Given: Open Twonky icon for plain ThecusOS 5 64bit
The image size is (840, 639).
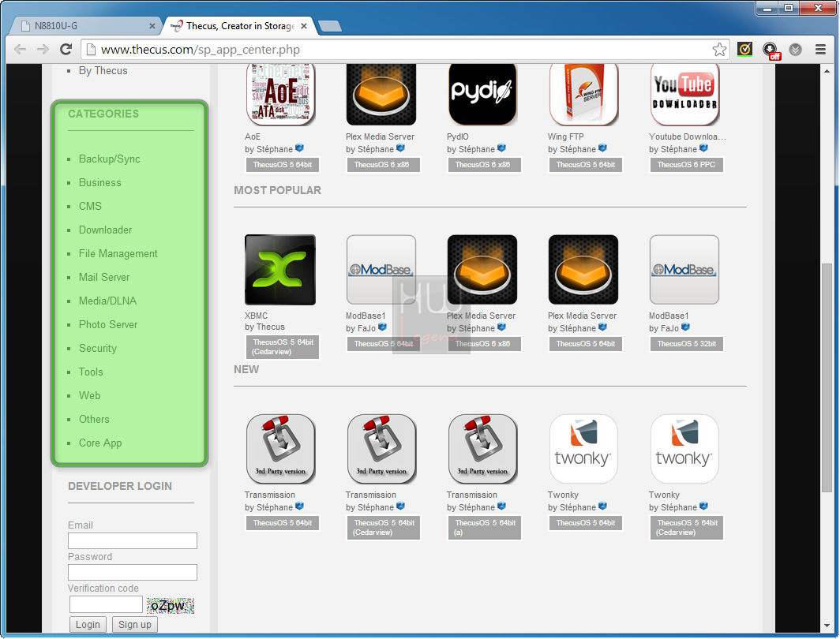Looking at the screenshot, I should click(583, 449).
